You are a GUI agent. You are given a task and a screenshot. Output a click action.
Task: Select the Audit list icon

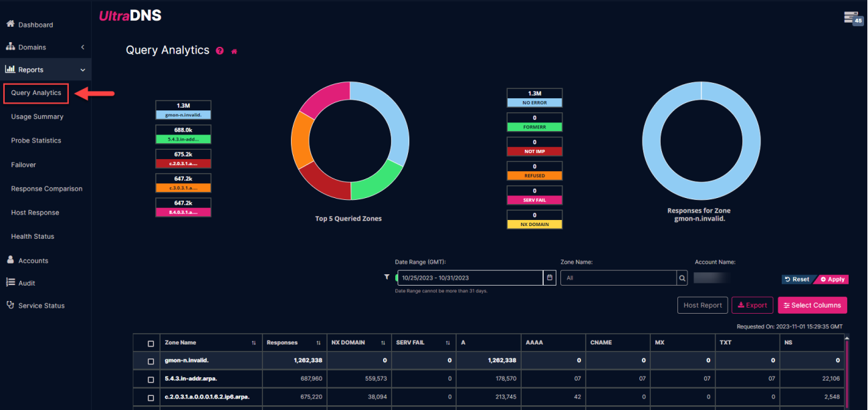click(10, 282)
